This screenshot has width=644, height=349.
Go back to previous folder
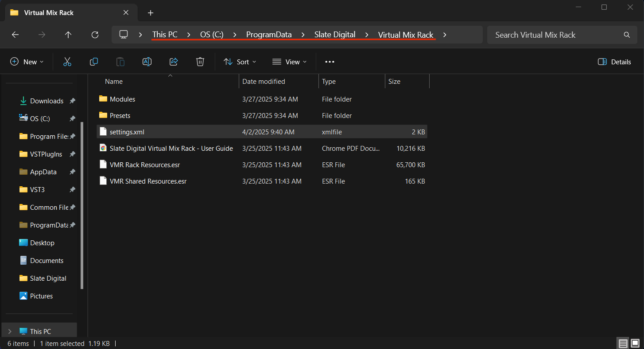[16, 35]
